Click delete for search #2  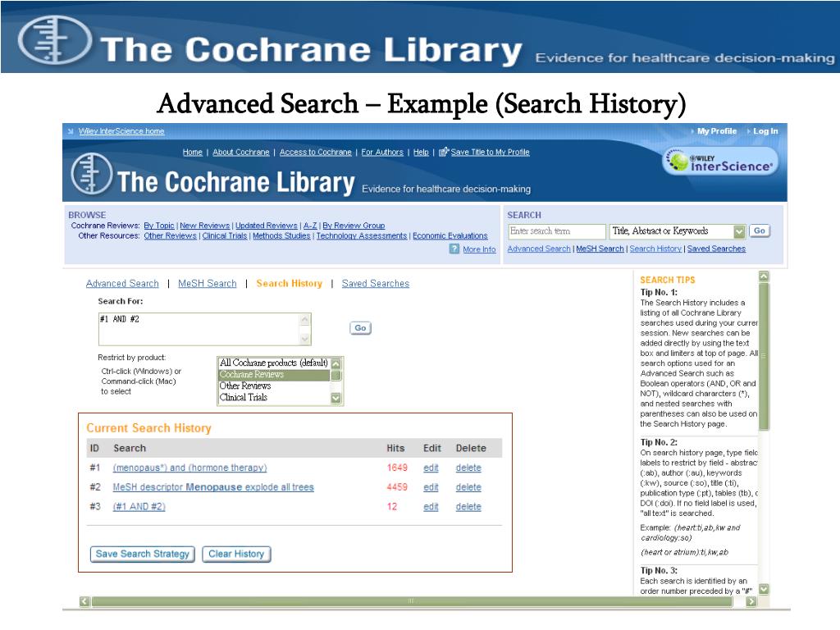click(468, 487)
